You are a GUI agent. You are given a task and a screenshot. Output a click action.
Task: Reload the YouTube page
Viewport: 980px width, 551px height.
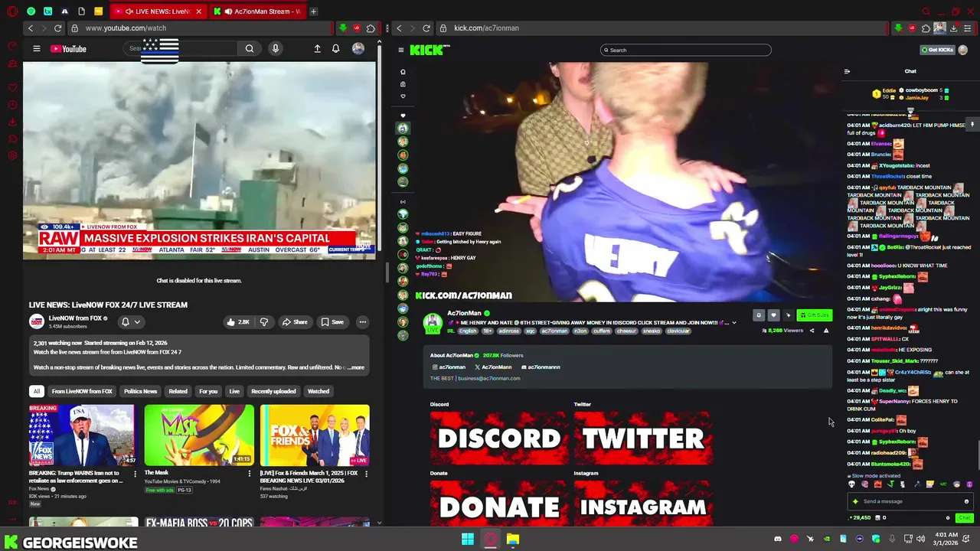click(x=57, y=28)
